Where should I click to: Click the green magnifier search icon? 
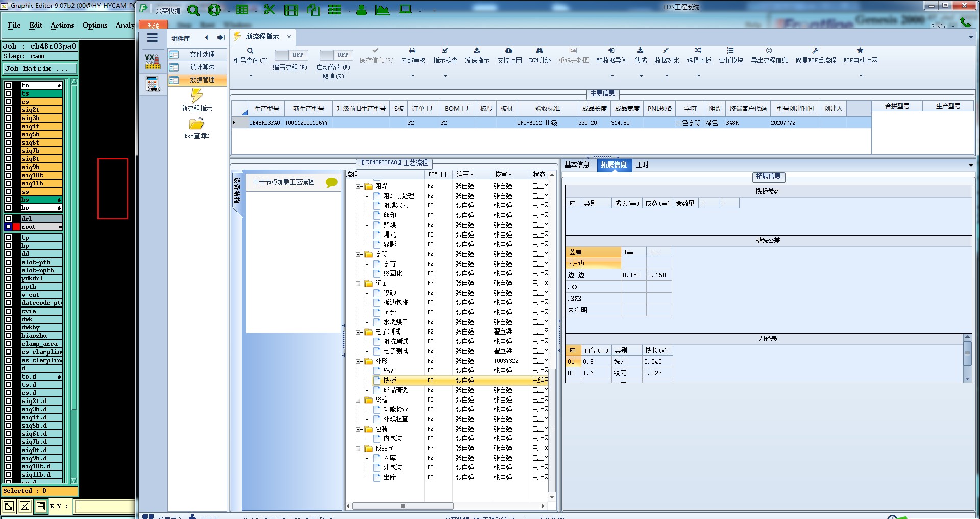coord(193,10)
